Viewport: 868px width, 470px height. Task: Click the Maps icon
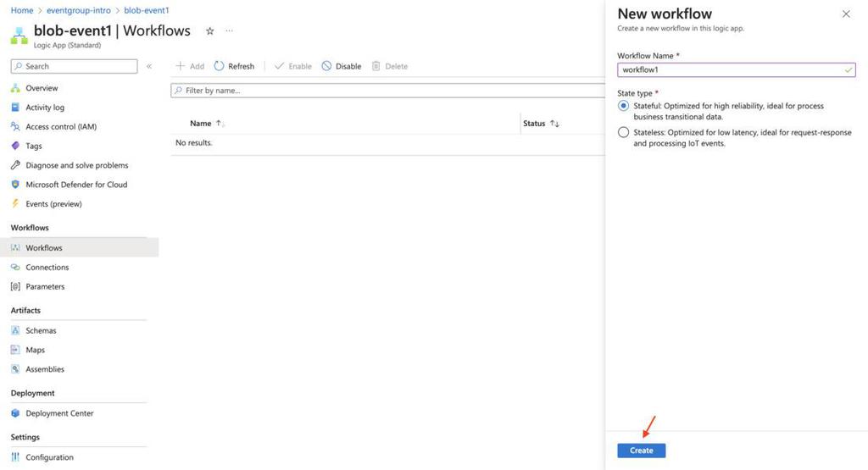[15, 350]
